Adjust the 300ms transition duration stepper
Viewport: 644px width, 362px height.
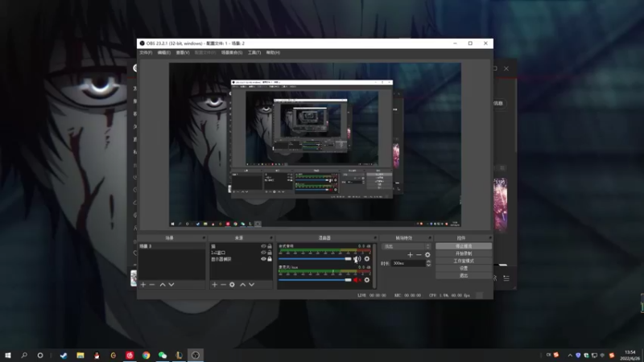pos(428,263)
